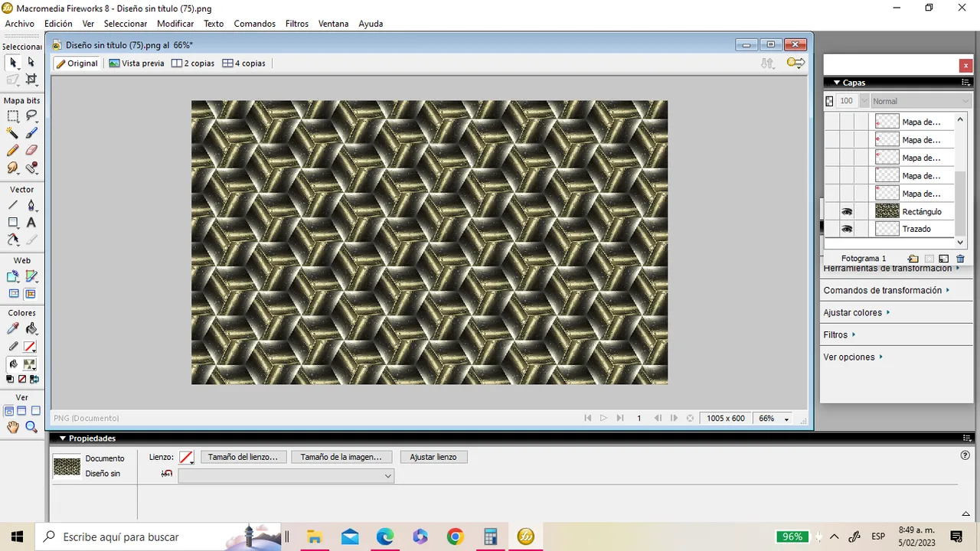Expand Filtros submenu in side panel
This screenshot has width=980, height=551.
coord(840,334)
